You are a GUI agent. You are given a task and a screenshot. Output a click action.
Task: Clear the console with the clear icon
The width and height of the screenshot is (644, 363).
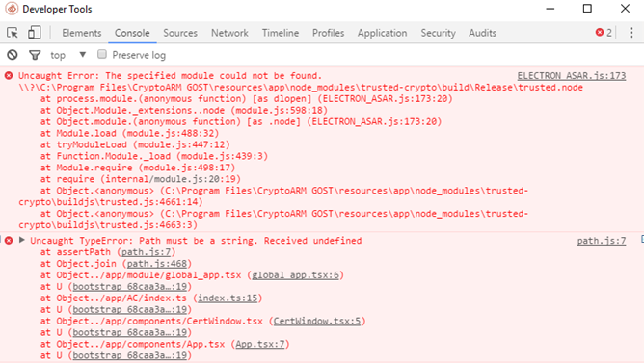(13, 55)
